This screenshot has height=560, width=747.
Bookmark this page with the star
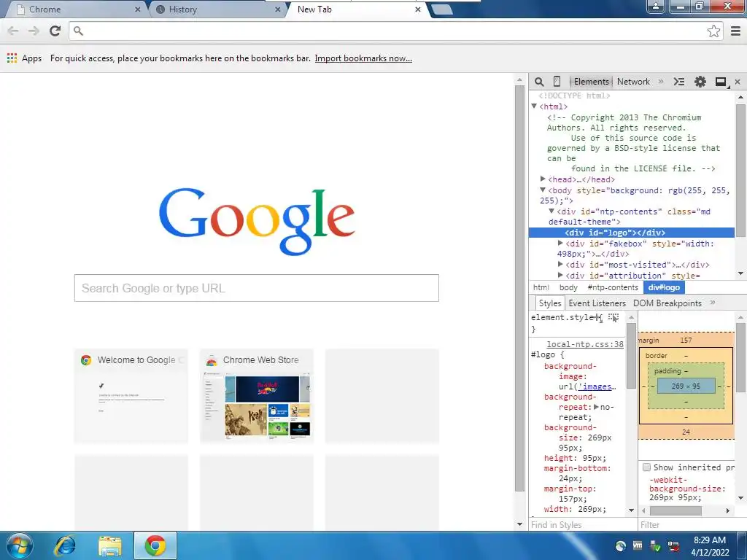point(713,31)
